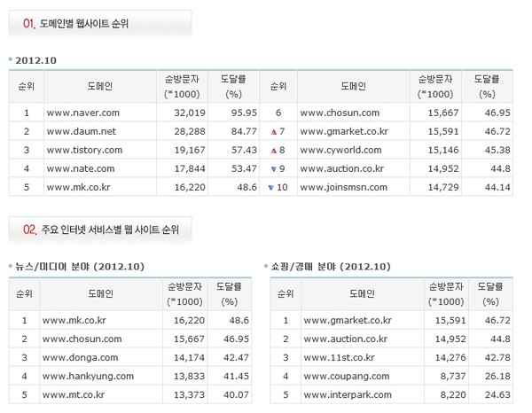
Task: Click www.donga.com domain cell
Action: coord(80,357)
